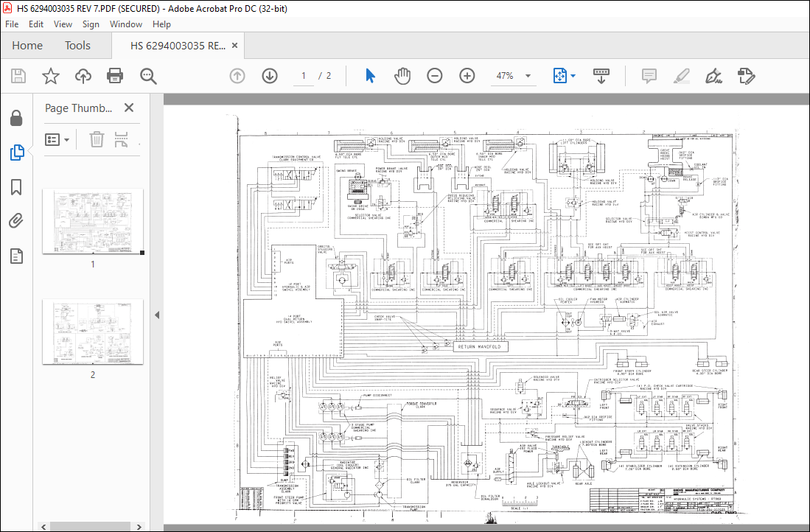Select the HS 6294003035 document tab
Screen dimensions: 810x532
coord(178,46)
